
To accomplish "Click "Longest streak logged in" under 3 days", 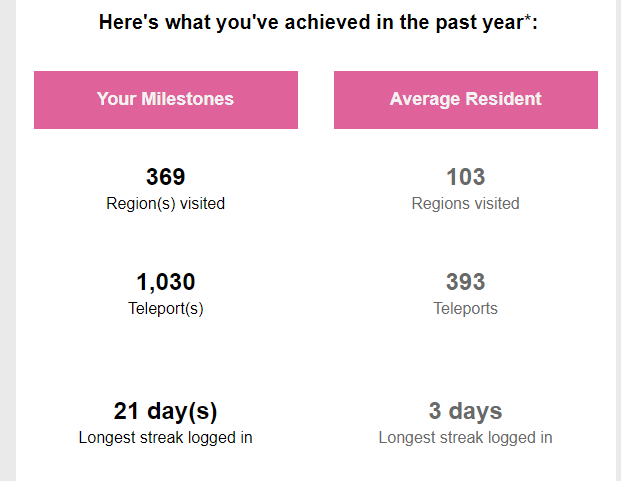I will point(465,437).
